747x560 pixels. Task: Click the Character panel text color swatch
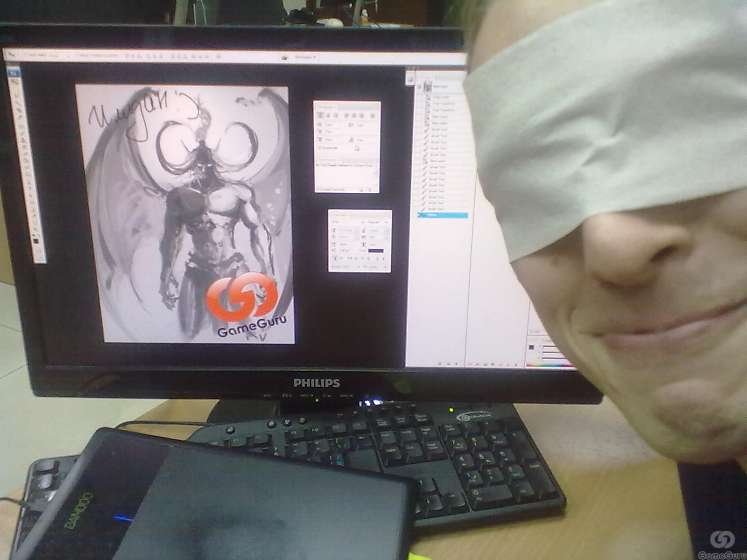pyautogui.click(x=376, y=251)
